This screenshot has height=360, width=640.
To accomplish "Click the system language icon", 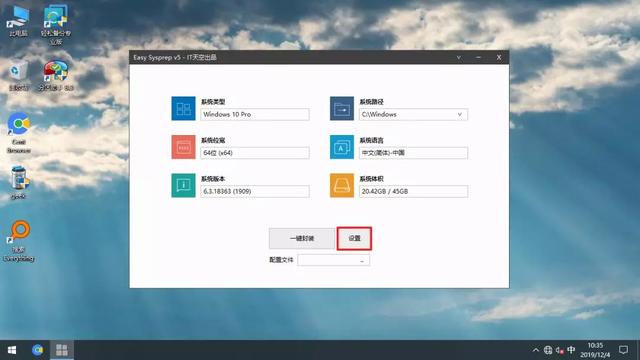I will (342, 147).
